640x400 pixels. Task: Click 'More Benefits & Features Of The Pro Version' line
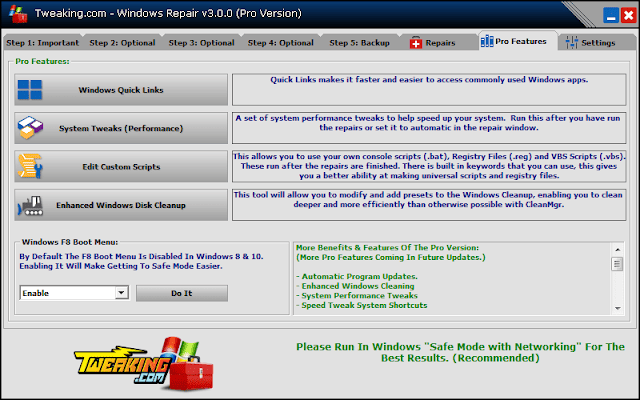[387, 248]
